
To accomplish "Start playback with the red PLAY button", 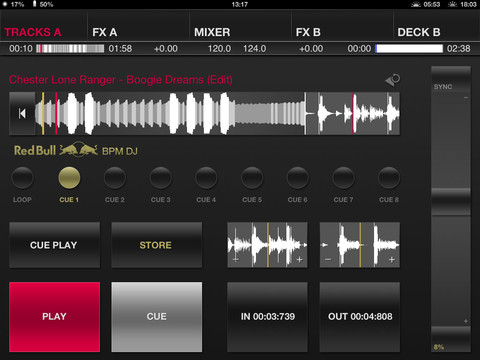I will coord(54,317).
